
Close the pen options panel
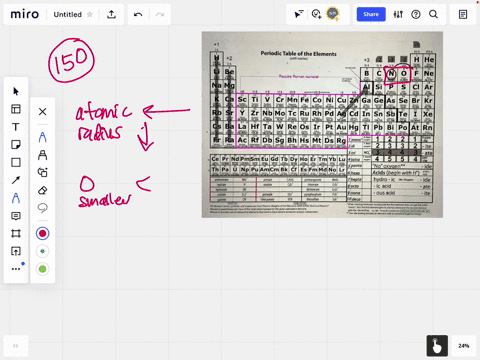[42, 111]
